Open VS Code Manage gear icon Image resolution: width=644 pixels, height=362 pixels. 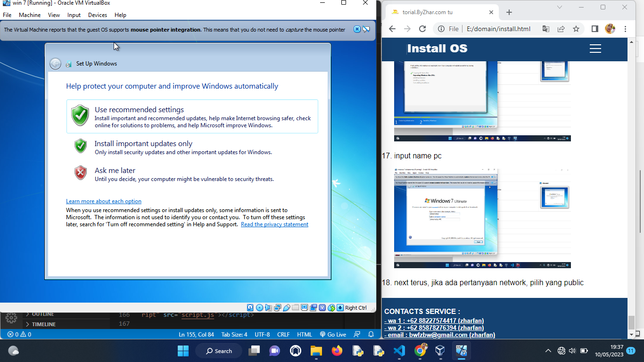(11, 318)
